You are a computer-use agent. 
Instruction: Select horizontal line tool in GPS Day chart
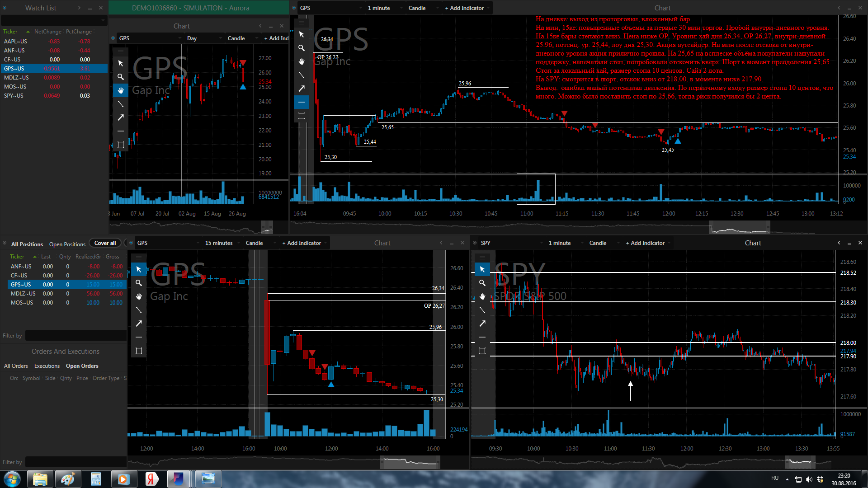tap(121, 131)
